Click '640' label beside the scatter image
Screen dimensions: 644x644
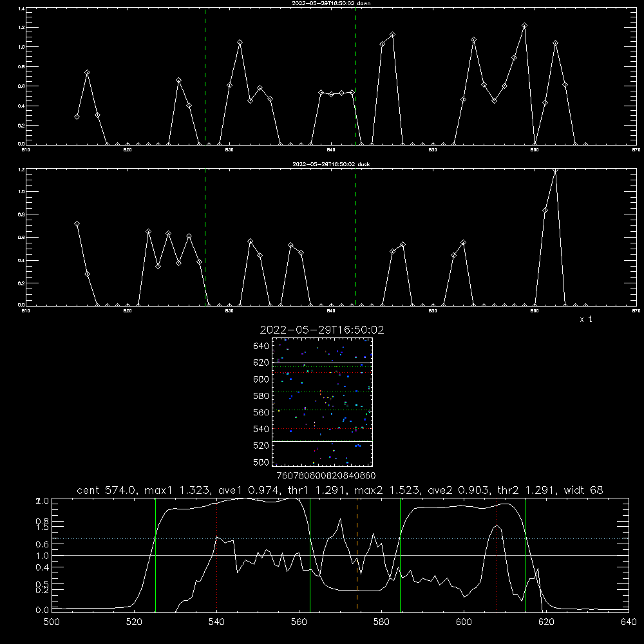coord(261,346)
